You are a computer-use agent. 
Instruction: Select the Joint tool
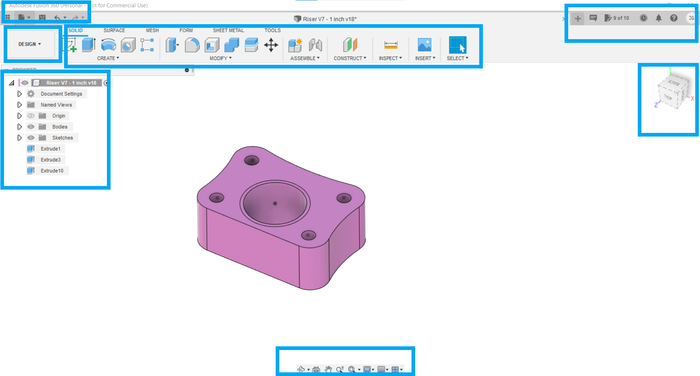point(315,45)
